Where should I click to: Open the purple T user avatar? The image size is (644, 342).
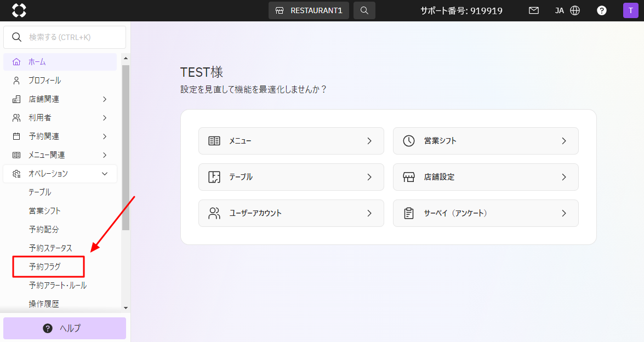[x=630, y=10]
